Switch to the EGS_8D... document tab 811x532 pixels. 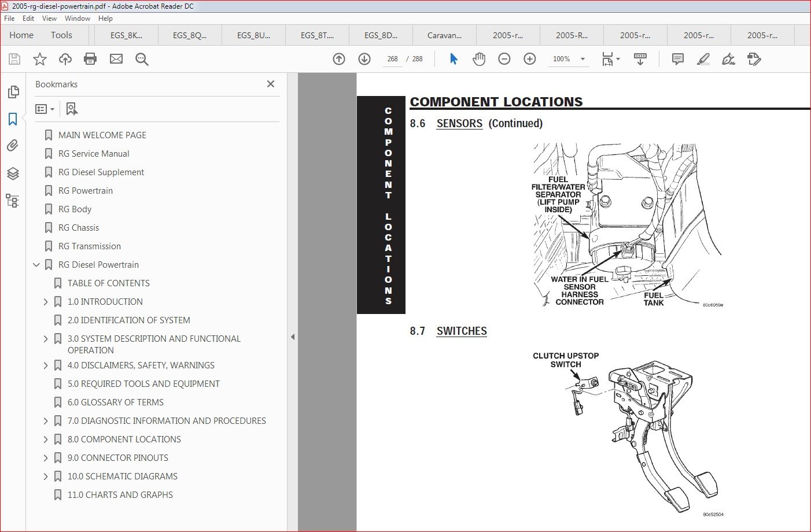[381, 35]
